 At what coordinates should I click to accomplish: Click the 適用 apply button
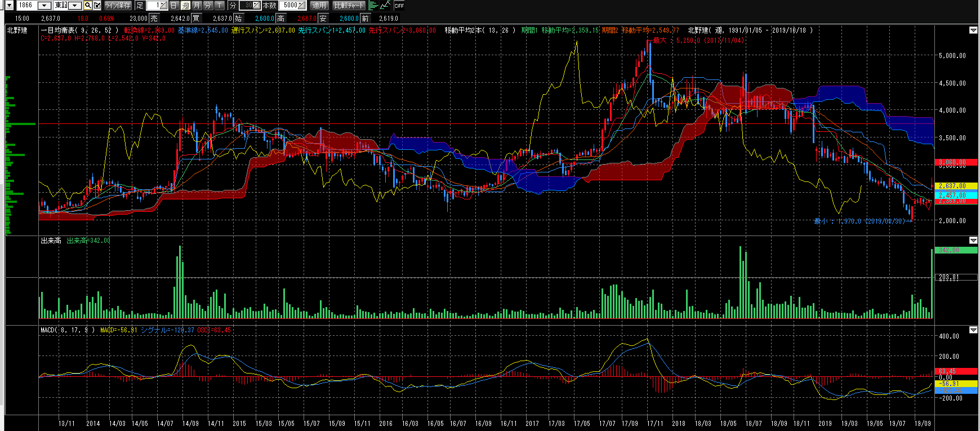click(319, 6)
